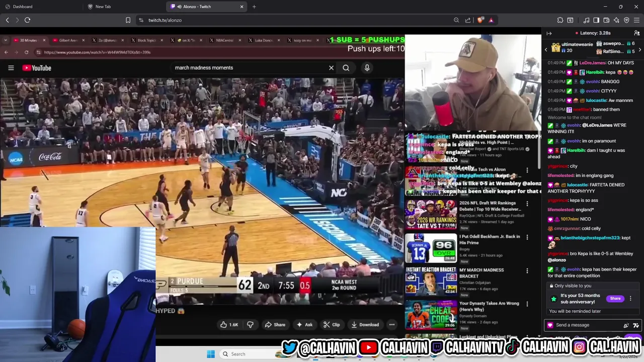Open the tab search icon in toolbar
The width and height of the screenshot is (644, 362).
click(x=570, y=20)
